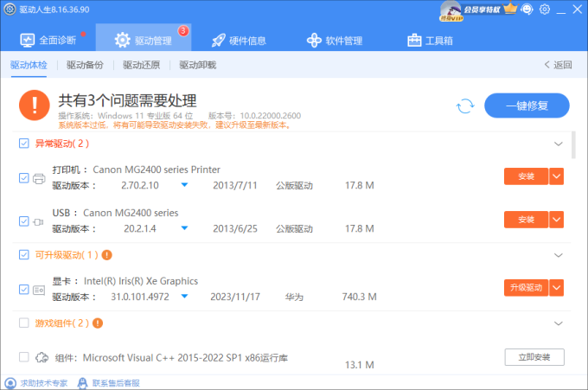Check the 游戏组件 group checkbox
The height and width of the screenshot is (390, 588).
[24, 323]
